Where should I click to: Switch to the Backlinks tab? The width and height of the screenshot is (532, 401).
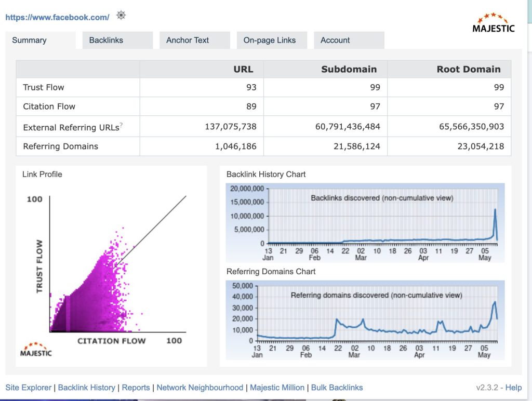[x=117, y=41]
